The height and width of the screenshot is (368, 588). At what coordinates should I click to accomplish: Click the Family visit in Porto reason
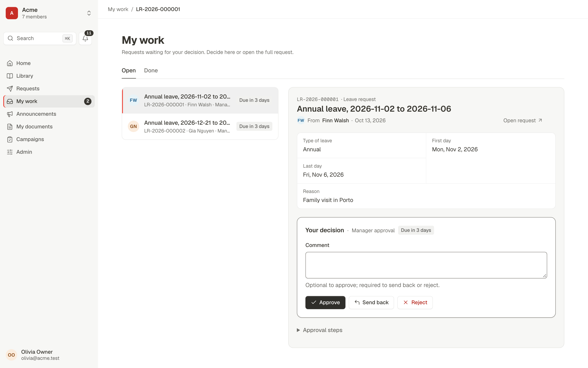click(328, 200)
